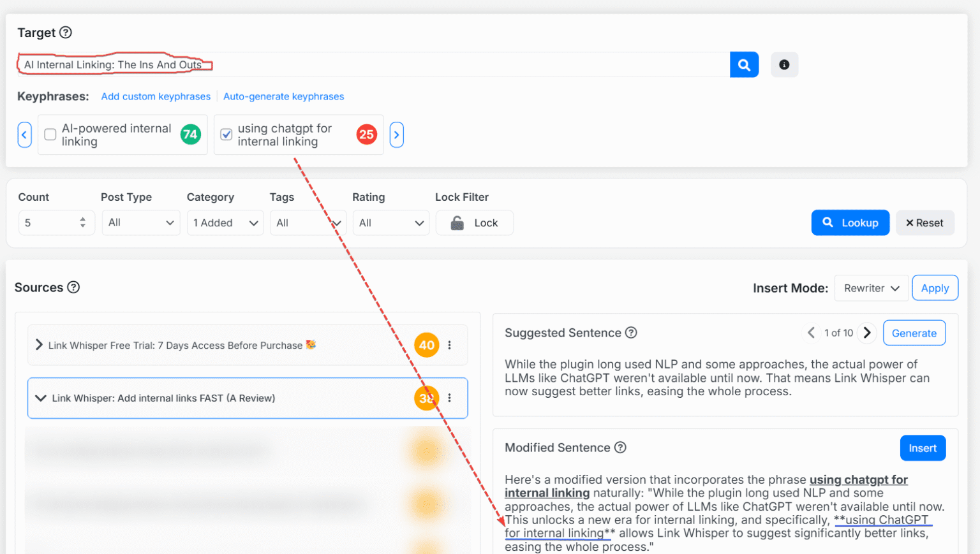Click the Reset button
The height and width of the screenshot is (554, 980).
coord(925,222)
